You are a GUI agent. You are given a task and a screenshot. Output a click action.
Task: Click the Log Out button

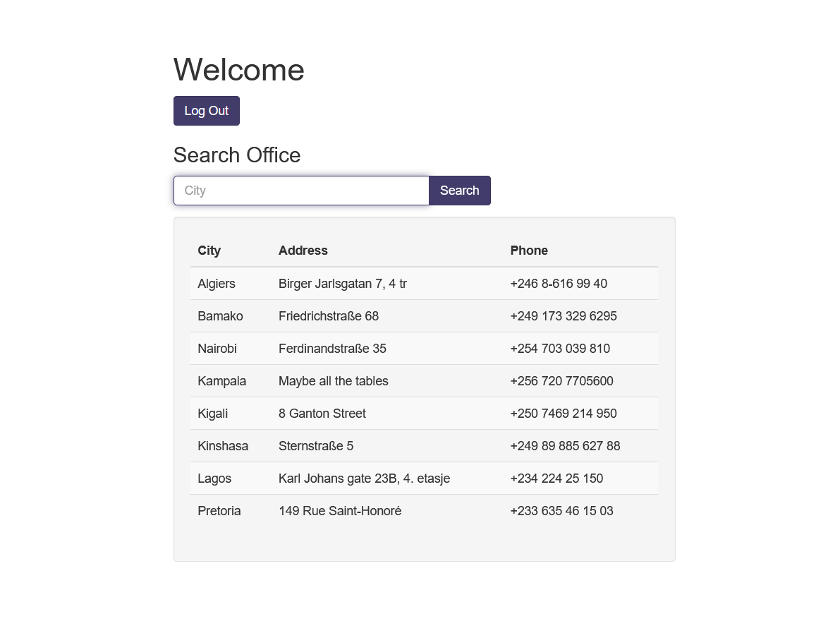coord(206,111)
